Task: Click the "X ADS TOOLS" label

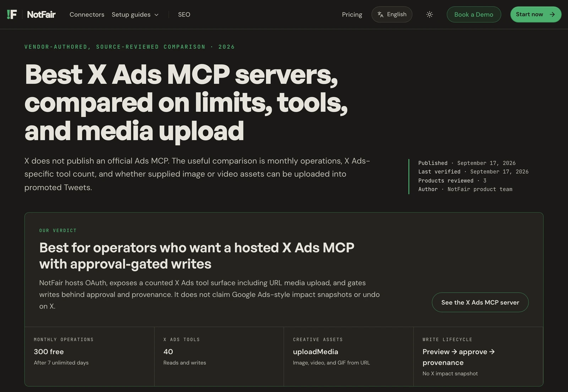Action: (x=181, y=339)
